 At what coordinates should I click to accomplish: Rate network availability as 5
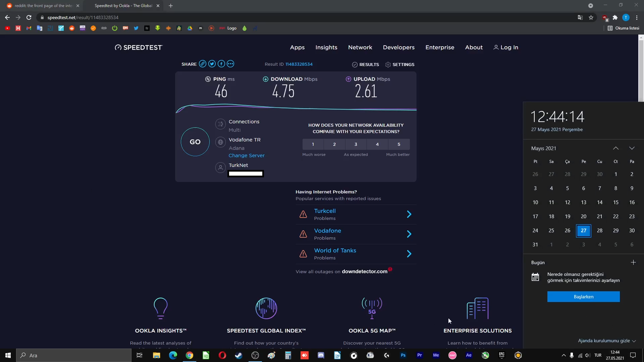pos(399,144)
